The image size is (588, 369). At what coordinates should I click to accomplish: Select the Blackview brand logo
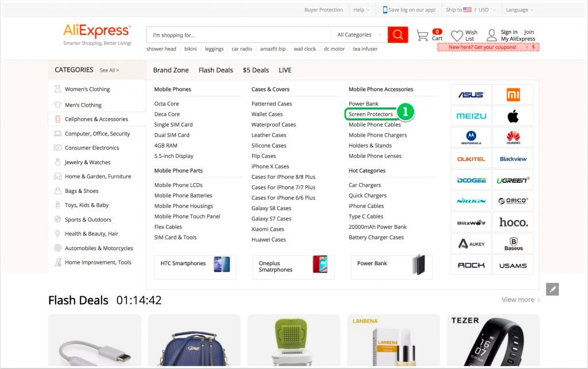(x=513, y=159)
